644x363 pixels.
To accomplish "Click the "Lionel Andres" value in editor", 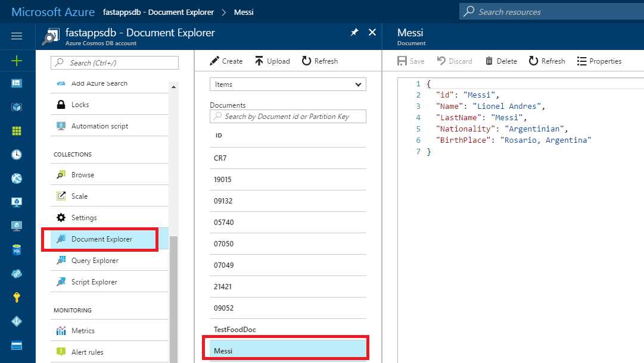I will (506, 107).
